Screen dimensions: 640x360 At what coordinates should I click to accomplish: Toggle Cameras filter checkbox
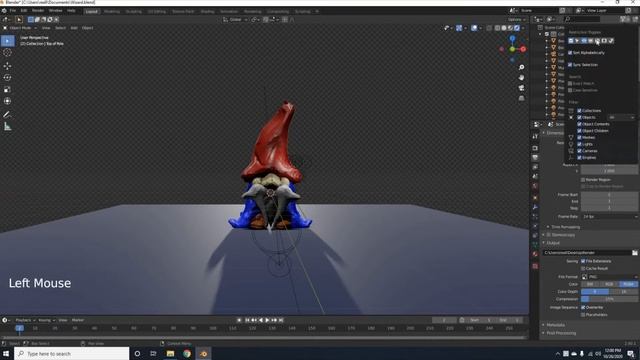pos(579,151)
